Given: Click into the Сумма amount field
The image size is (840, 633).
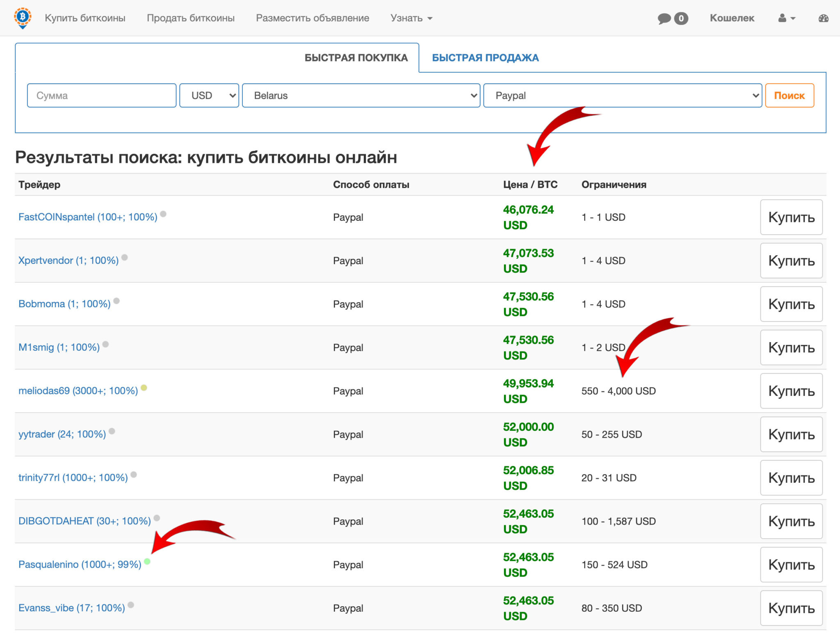Looking at the screenshot, I should point(102,96).
